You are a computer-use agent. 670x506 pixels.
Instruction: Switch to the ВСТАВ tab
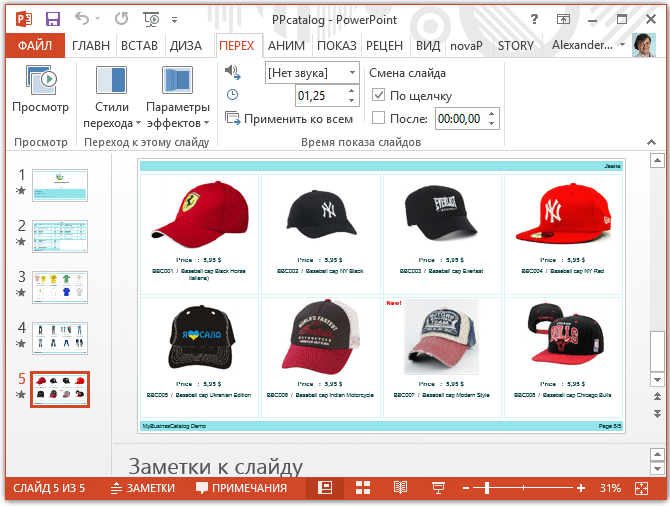point(139,45)
